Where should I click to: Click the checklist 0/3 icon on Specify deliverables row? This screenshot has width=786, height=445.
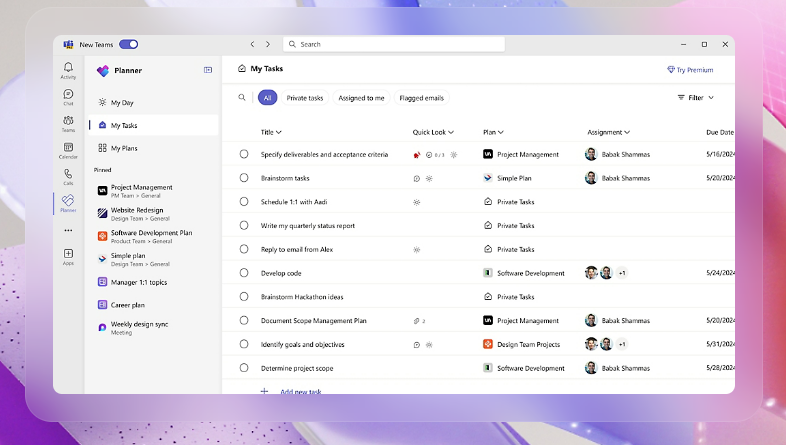tap(435, 155)
